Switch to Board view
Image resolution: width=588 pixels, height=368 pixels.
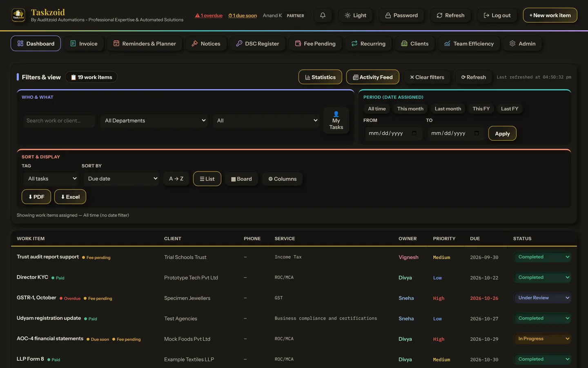(x=241, y=179)
